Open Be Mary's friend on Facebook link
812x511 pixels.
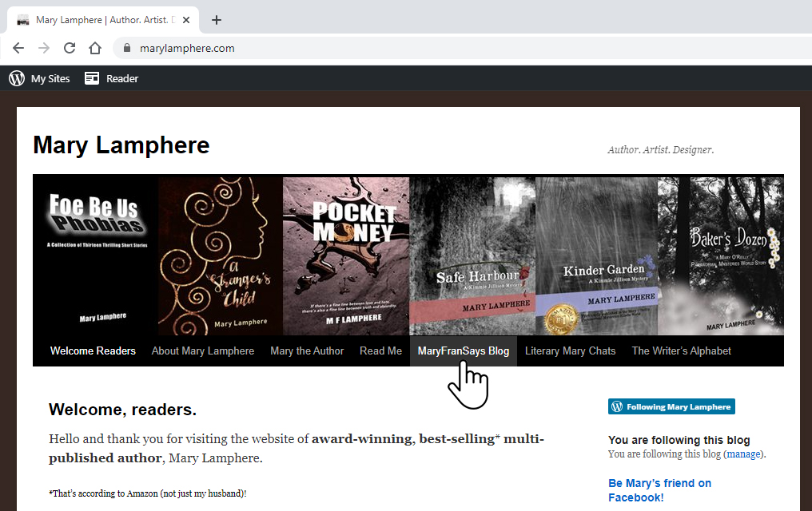click(659, 490)
